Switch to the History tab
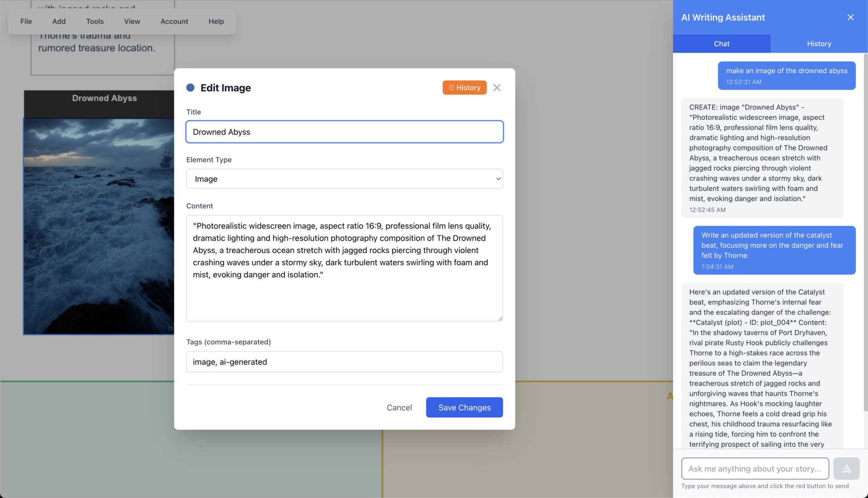 819,44
